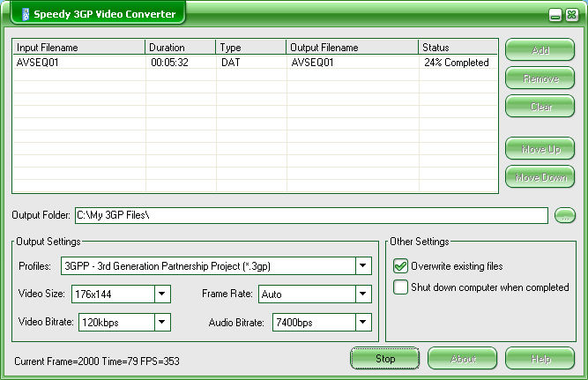Close the Speedy 3GP Video Converter window
This screenshot has width=588, height=380.
(572, 15)
